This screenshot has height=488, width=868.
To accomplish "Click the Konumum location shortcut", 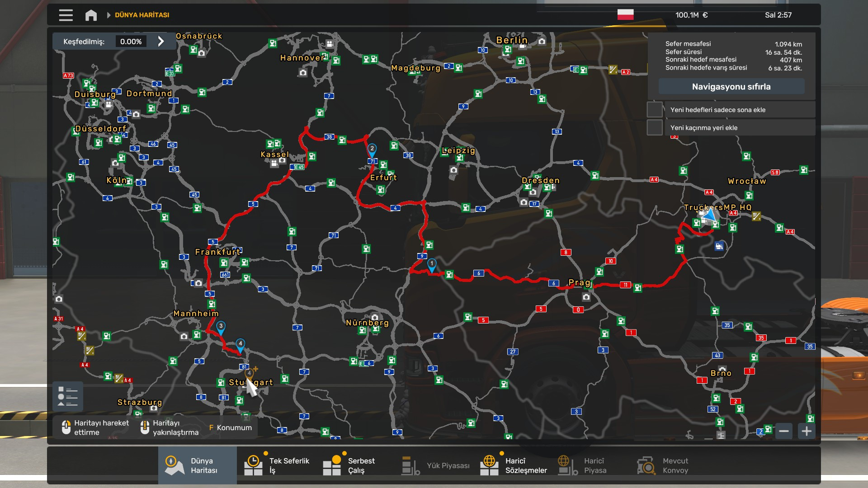I will coord(231,427).
